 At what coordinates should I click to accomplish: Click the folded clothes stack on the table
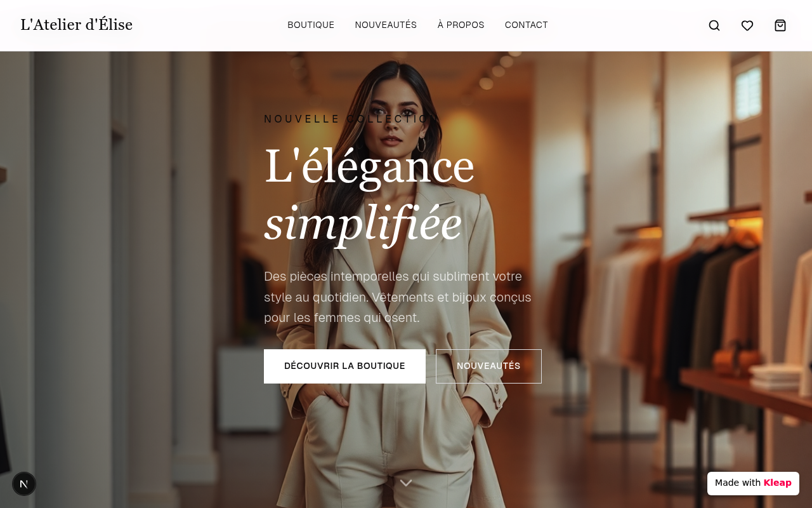click(x=776, y=377)
